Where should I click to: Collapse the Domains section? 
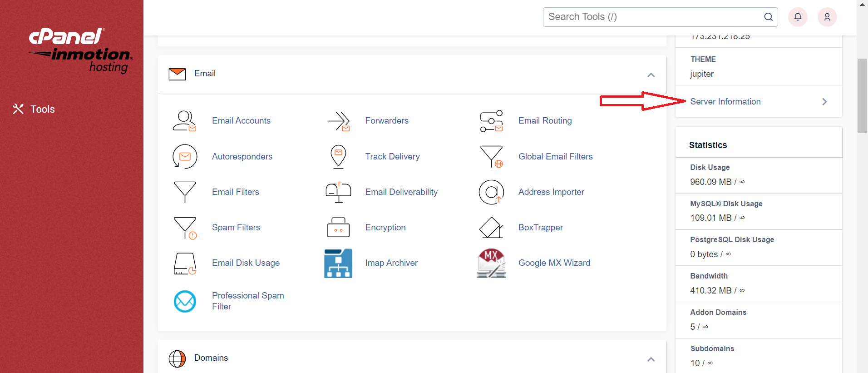pos(651,359)
